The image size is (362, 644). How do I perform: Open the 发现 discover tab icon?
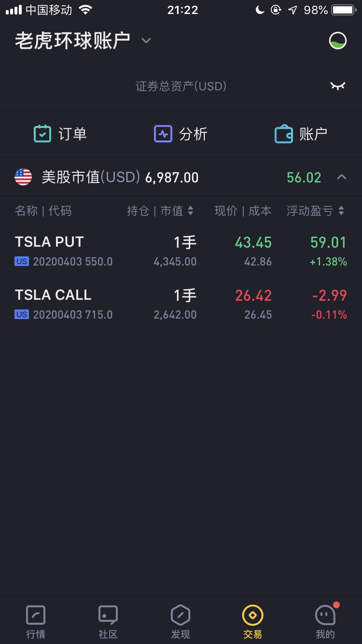coord(181,616)
